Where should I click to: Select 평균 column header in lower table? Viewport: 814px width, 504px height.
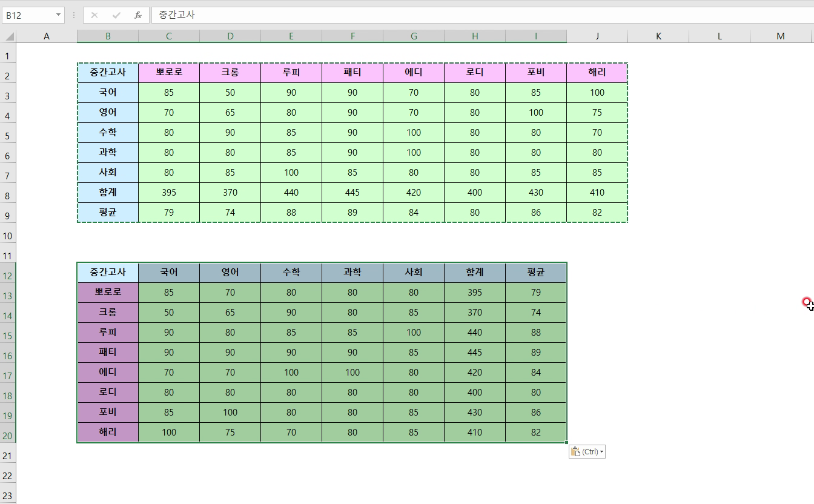pyautogui.click(x=536, y=273)
